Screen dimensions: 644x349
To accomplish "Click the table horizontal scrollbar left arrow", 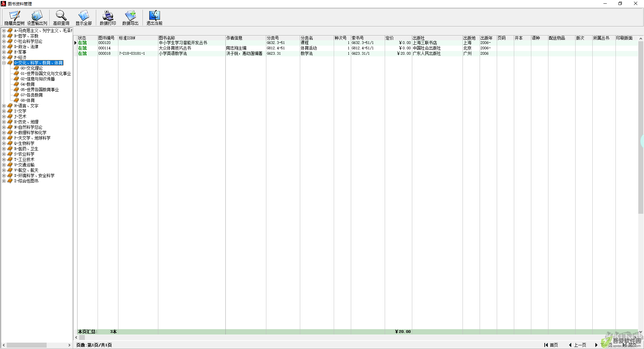I will pos(76,337).
